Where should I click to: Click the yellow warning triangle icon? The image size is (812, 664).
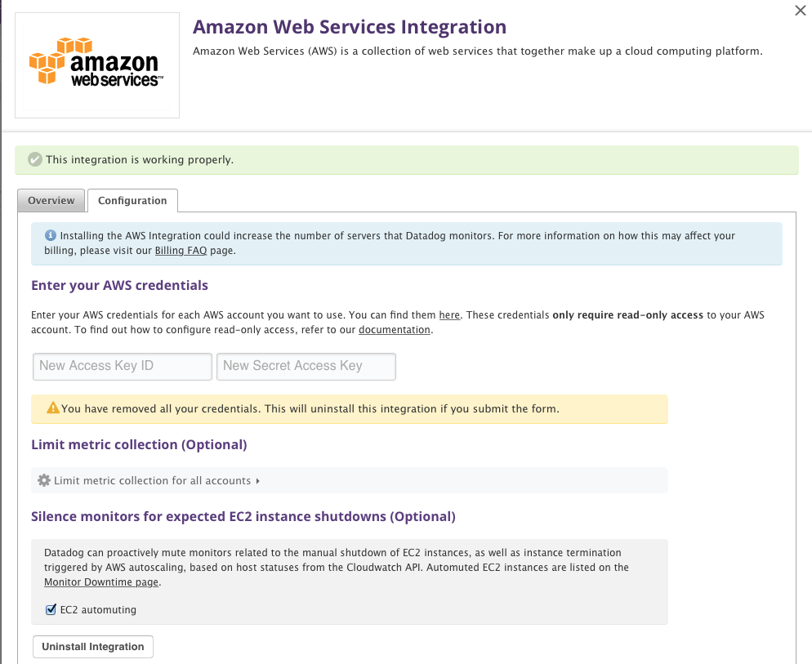[53, 408]
